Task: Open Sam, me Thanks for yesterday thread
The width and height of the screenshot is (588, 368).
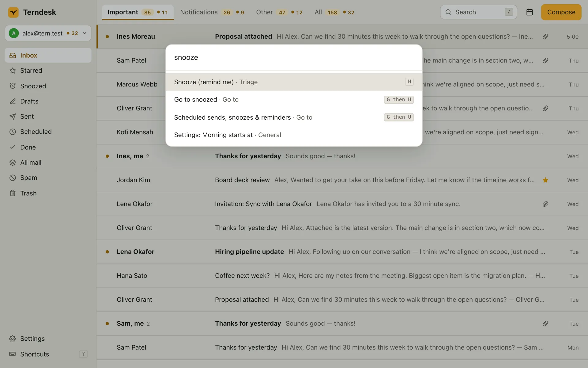Action: click(342, 324)
